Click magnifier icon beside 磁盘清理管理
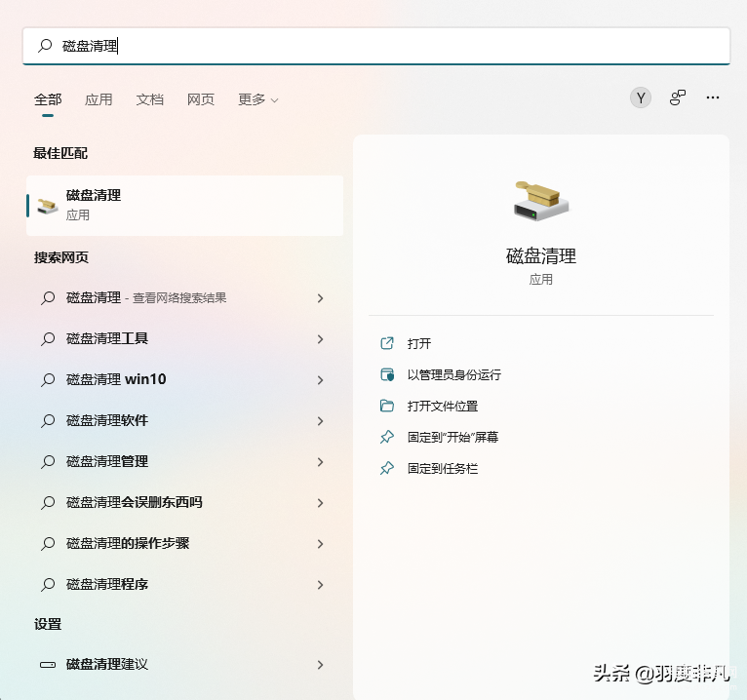 pyautogui.click(x=48, y=462)
